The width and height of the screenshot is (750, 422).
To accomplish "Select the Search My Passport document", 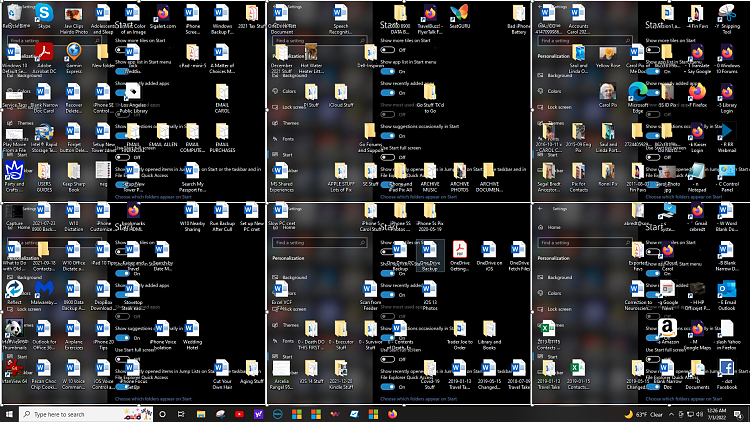I will [x=192, y=174].
